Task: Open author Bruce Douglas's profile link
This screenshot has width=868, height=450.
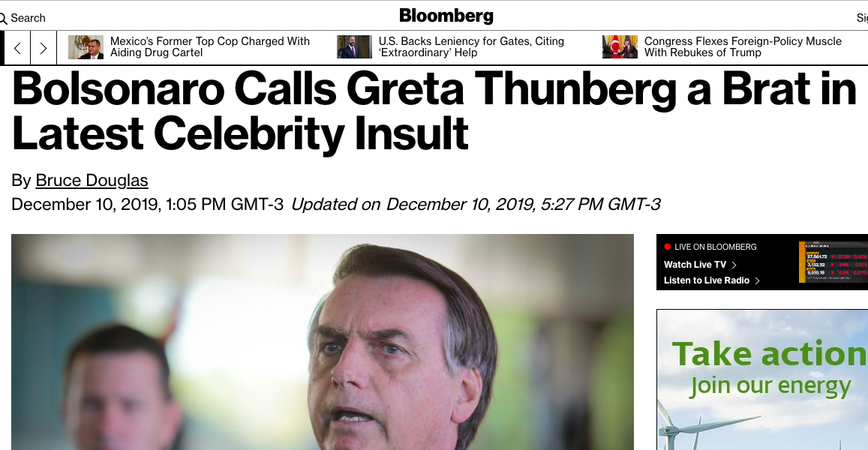Action: 92,181
